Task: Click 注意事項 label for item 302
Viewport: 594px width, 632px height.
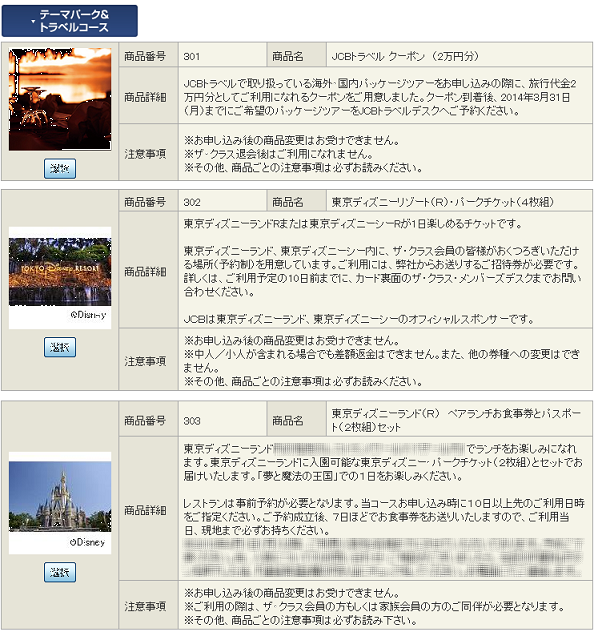Action: [145, 361]
